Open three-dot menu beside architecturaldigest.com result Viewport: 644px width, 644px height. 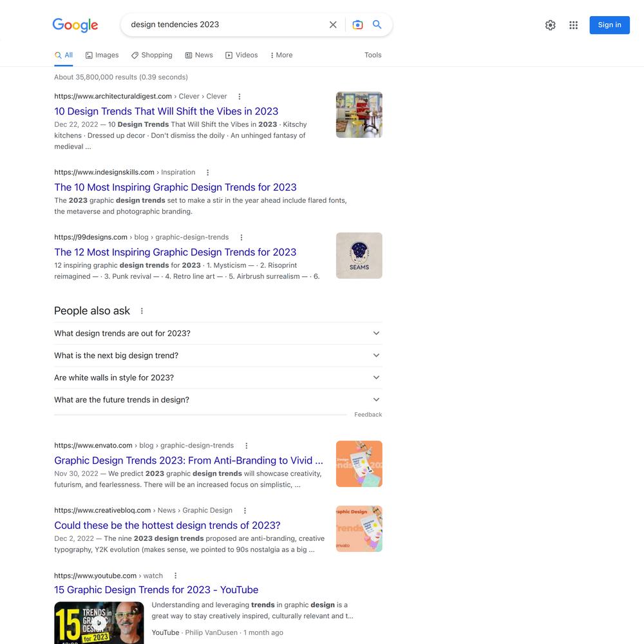[240, 97]
